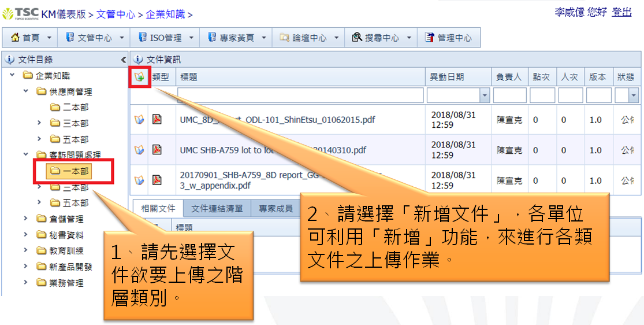This screenshot has height=325, width=644.
Task: Click PDF icon for UMC SHB-A759 file
Action: coord(157,150)
